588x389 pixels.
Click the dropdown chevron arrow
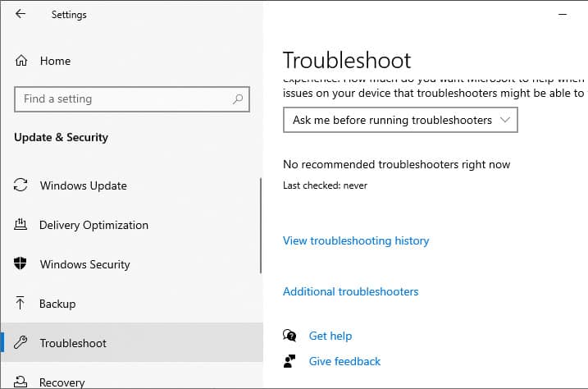(x=505, y=120)
